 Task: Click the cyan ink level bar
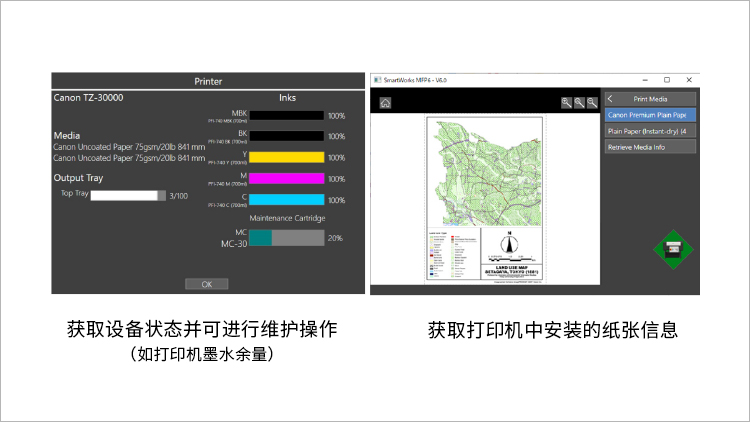click(287, 200)
